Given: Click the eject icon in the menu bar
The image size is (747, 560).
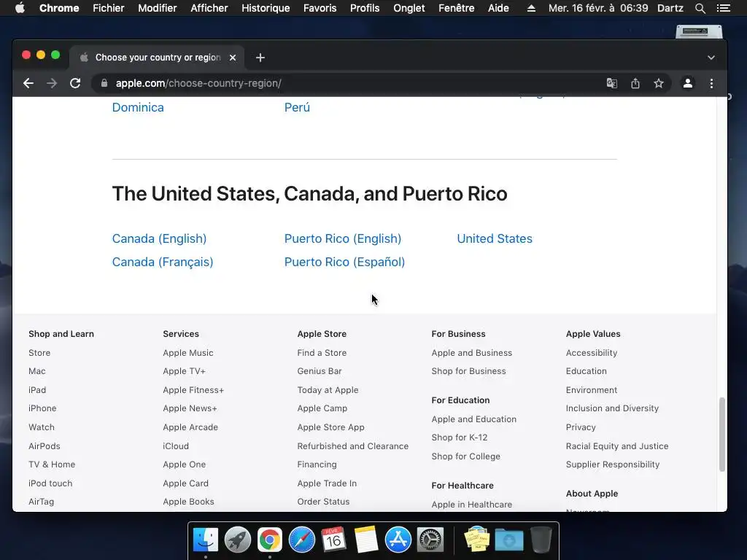Looking at the screenshot, I should click(531, 8).
